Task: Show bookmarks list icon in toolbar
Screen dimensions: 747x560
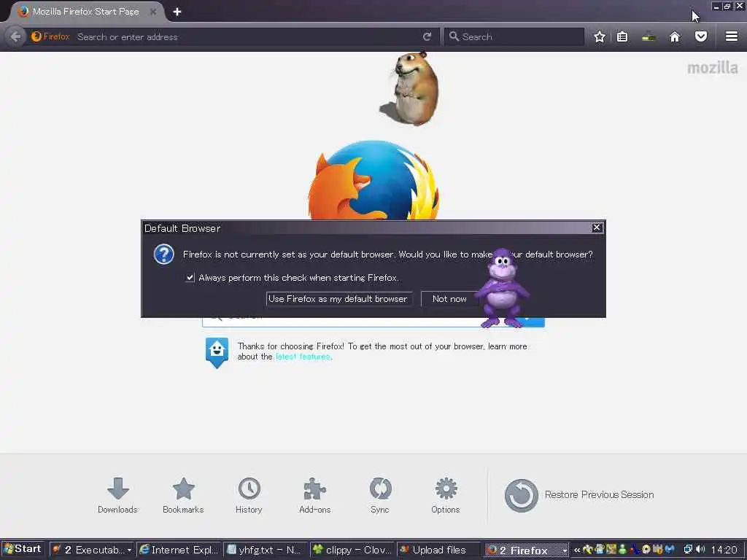Action: click(622, 36)
